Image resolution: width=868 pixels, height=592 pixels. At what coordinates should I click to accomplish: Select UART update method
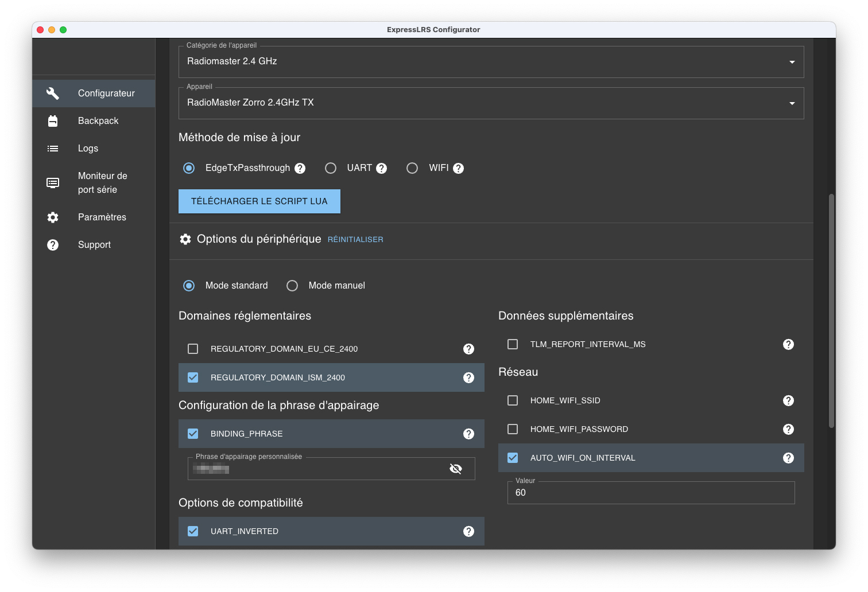pos(331,168)
